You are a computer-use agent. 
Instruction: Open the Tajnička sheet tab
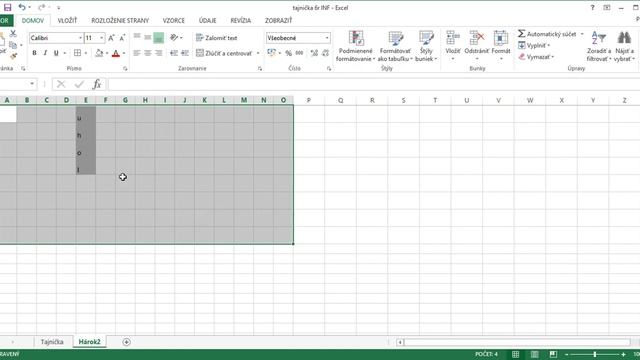coord(52,342)
